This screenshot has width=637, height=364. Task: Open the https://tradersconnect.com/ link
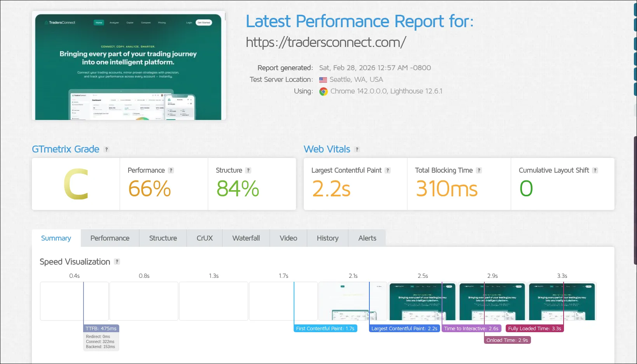[325, 42]
